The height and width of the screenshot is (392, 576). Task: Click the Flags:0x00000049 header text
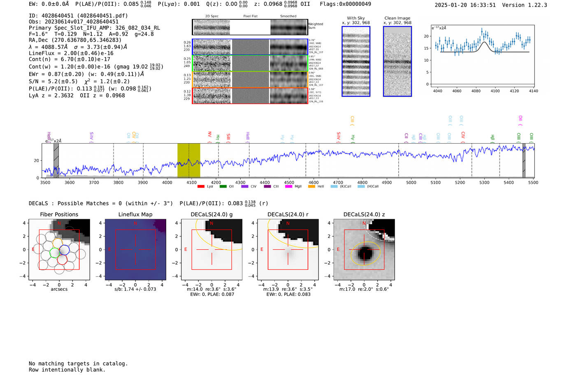click(345, 4)
